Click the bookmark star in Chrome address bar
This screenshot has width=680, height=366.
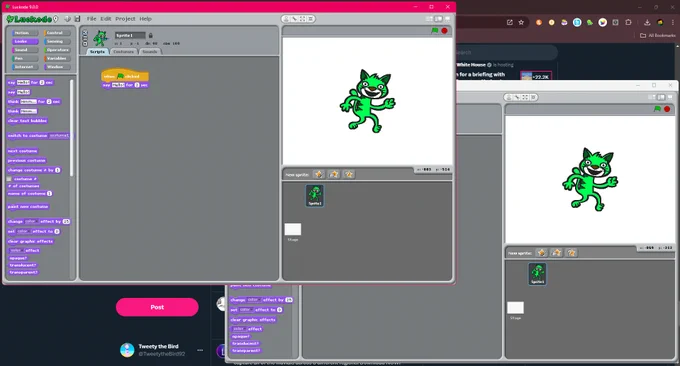[521, 23]
